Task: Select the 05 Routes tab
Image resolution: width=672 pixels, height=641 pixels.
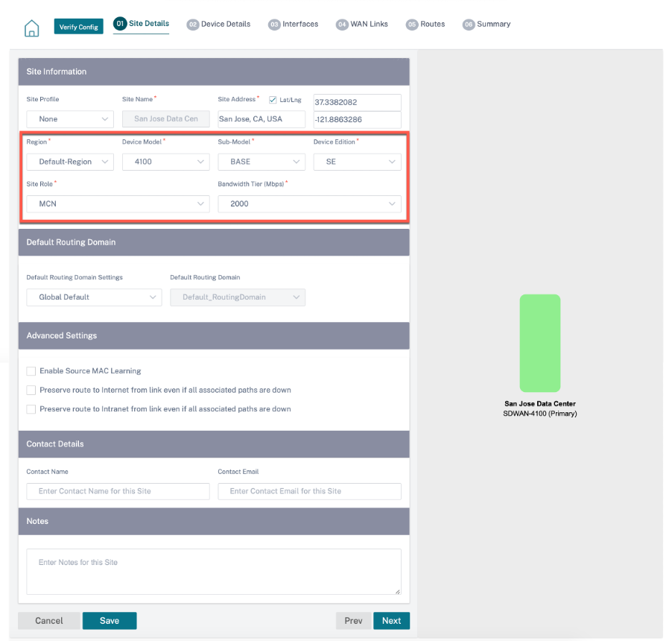Action: tap(425, 24)
